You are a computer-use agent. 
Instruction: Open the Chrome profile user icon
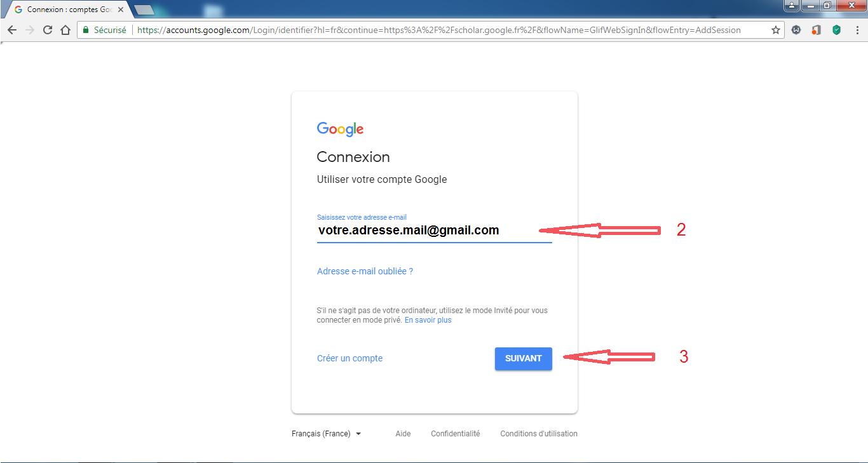click(x=792, y=6)
